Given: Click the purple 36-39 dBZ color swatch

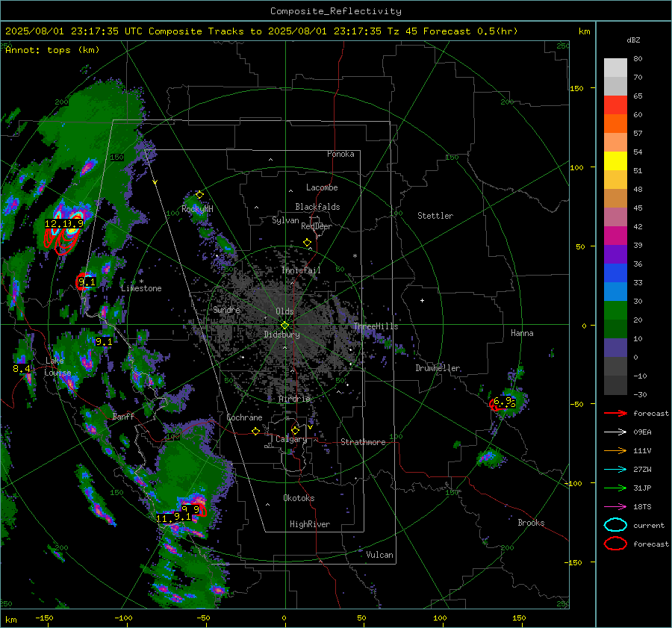Looking at the screenshot, I should point(615,254).
